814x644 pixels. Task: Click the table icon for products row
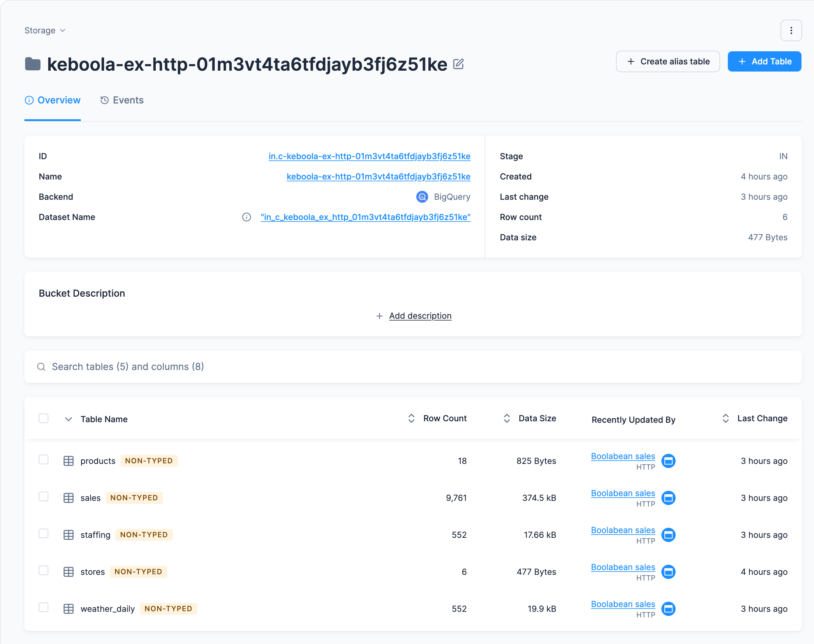click(x=68, y=461)
